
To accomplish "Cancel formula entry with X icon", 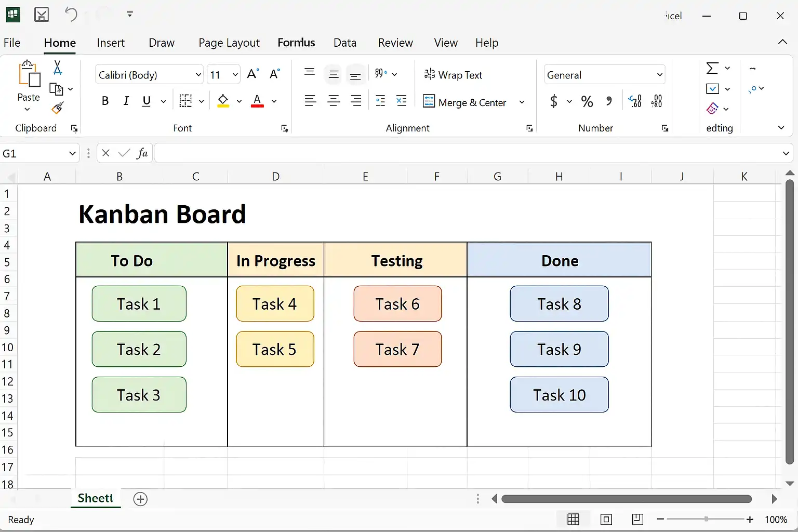I will click(x=106, y=153).
